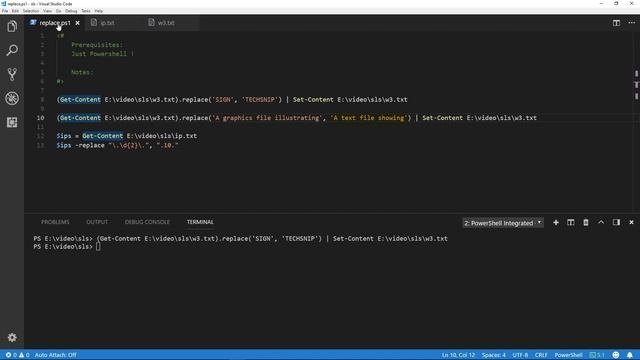Change indentation via Spaces: 4
Viewport: 640px width, 360px height.
click(493, 355)
